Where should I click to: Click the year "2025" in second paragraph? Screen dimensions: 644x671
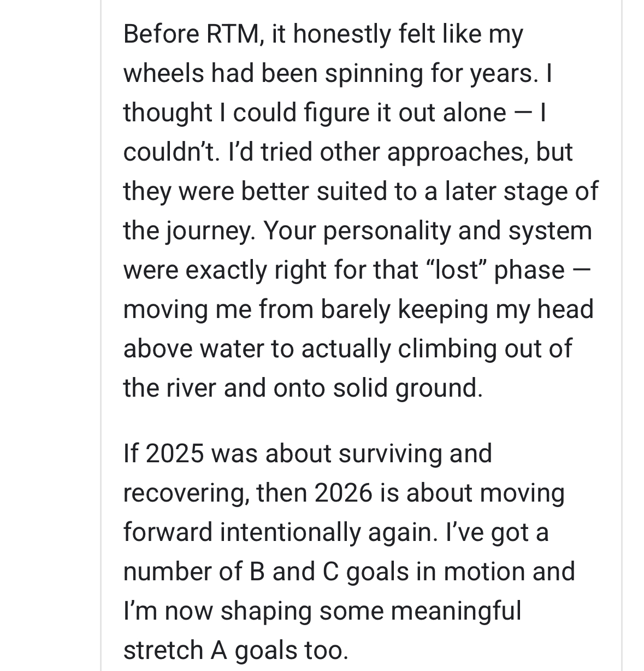(174, 454)
